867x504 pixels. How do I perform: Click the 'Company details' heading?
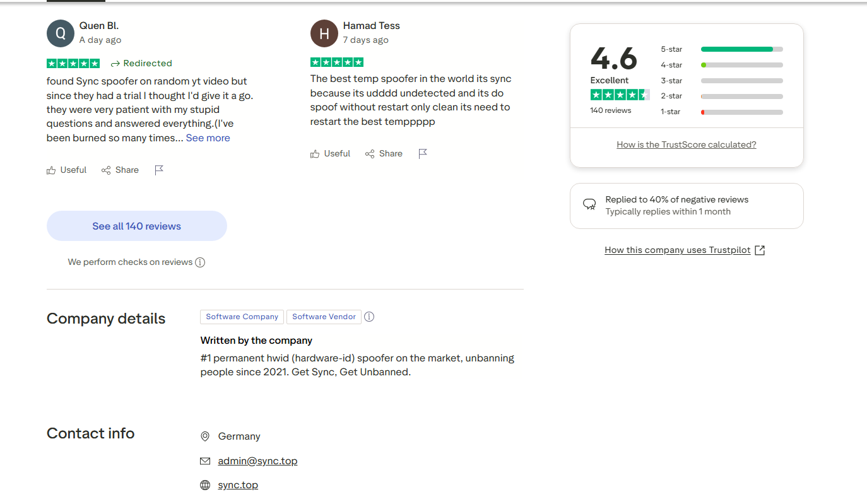tap(106, 319)
